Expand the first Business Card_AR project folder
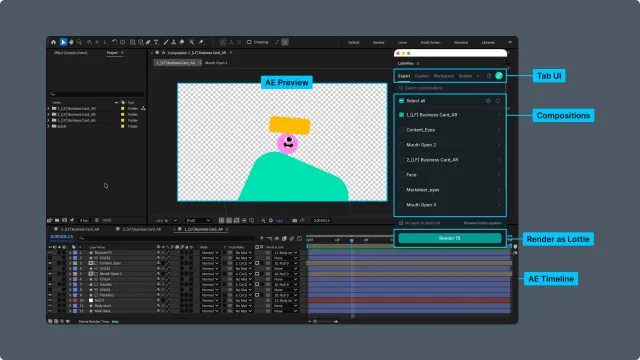Image resolution: width=640 pixels, height=360 pixels. (x=49, y=109)
